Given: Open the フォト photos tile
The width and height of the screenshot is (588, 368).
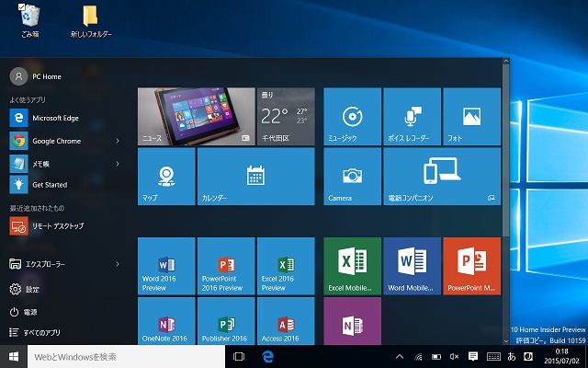Looking at the screenshot, I should (471, 117).
